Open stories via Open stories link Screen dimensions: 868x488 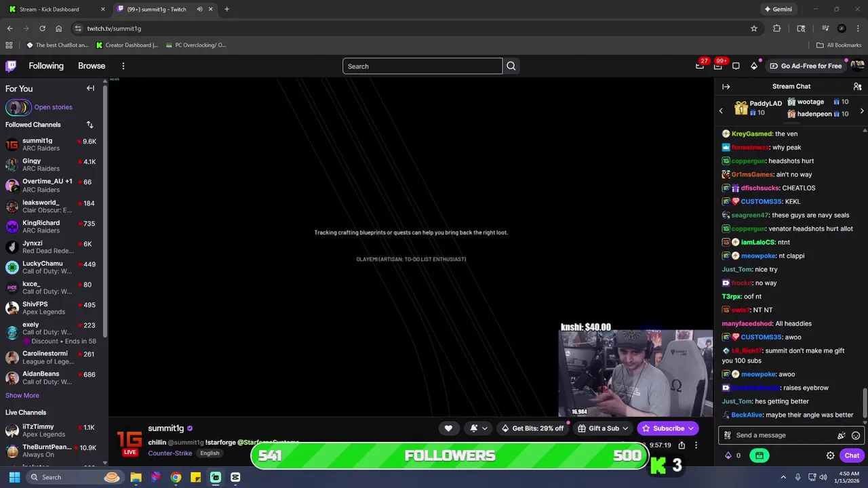pos(53,107)
